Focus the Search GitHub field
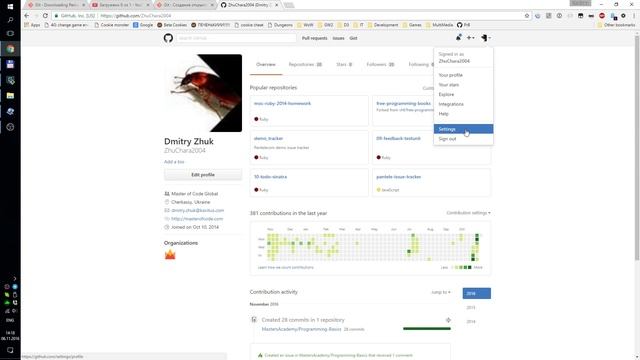 coord(236,38)
